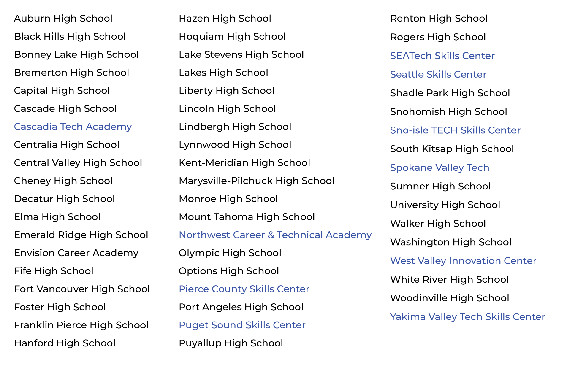Viewport: 586px width, 392px height.
Task: Visit Sno-isle TECH Skills Center link
Action: [x=455, y=130]
